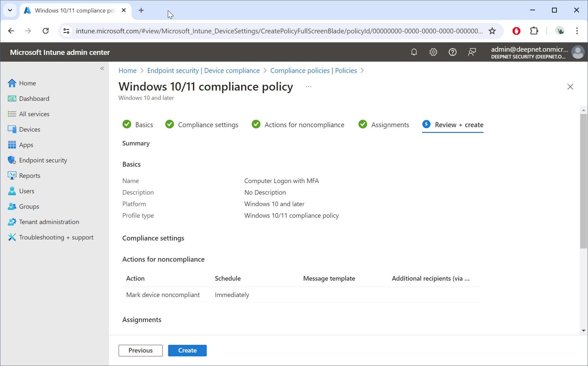Viewport: 588px width, 366px height.
Task: Collapse the left navigation sidebar
Action: 102,68
